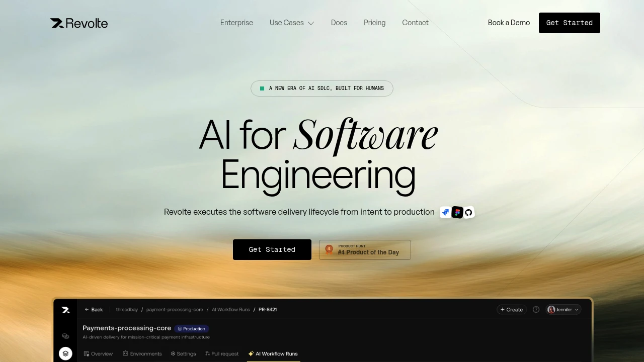Click the Product Hunt medal icon
The image size is (644, 362).
pyautogui.click(x=329, y=249)
